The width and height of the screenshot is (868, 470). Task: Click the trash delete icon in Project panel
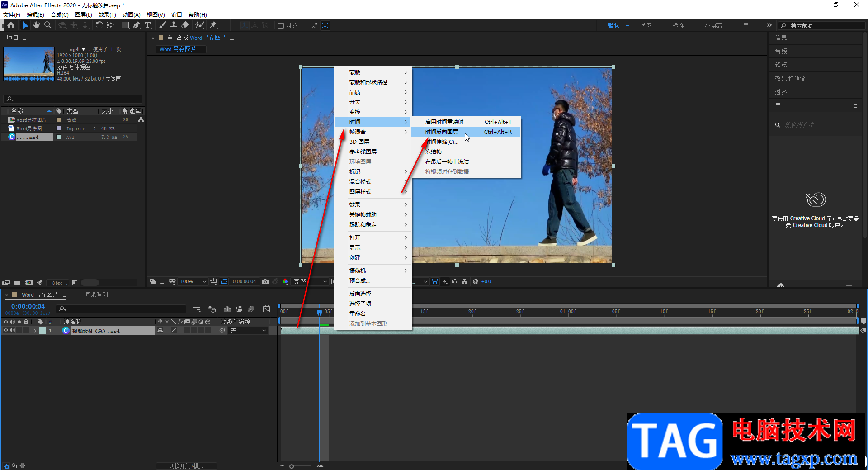(x=75, y=283)
